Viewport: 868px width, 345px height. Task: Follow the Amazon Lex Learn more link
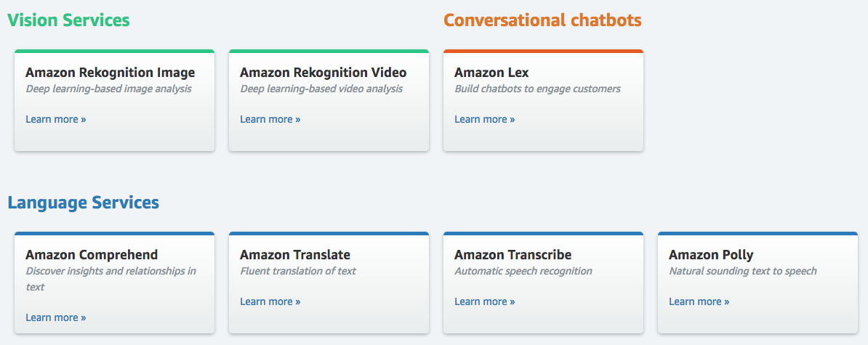click(485, 119)
